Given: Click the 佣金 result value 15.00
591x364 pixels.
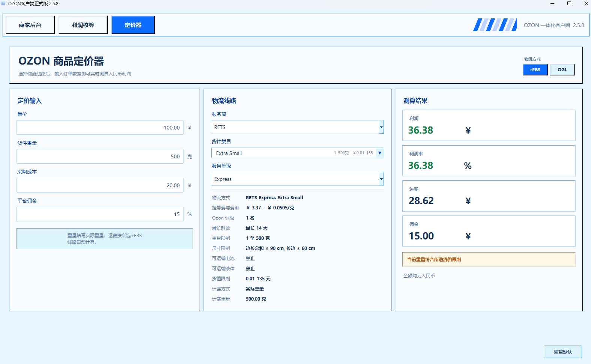Looking at the screenshot, I should click(421, 236).
